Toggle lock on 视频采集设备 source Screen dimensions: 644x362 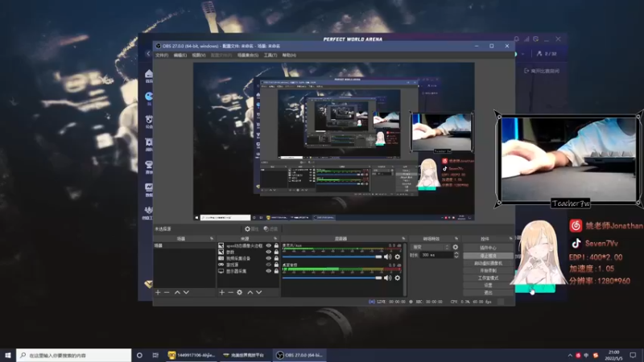(276, 258)
